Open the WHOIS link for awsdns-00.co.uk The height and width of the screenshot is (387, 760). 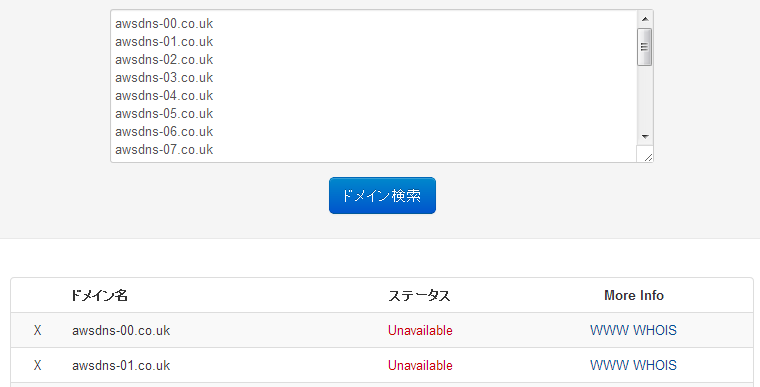point(655,330)
